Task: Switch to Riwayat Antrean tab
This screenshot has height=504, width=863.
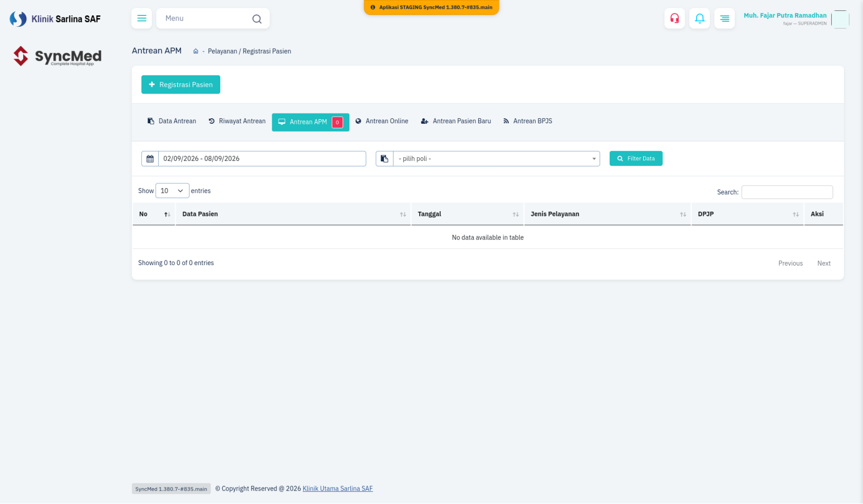Action: [x=237, y=121]
